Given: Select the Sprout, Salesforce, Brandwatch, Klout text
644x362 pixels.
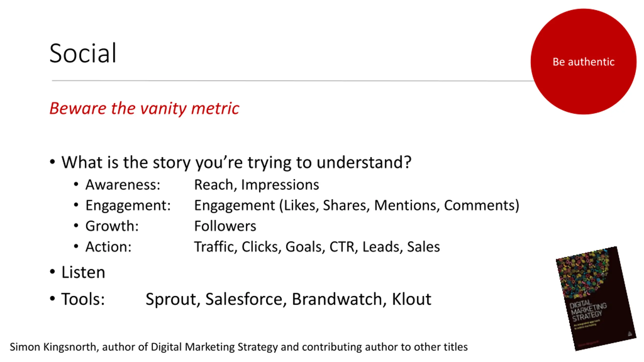Looking at the screenshot, I should [289, 299].
